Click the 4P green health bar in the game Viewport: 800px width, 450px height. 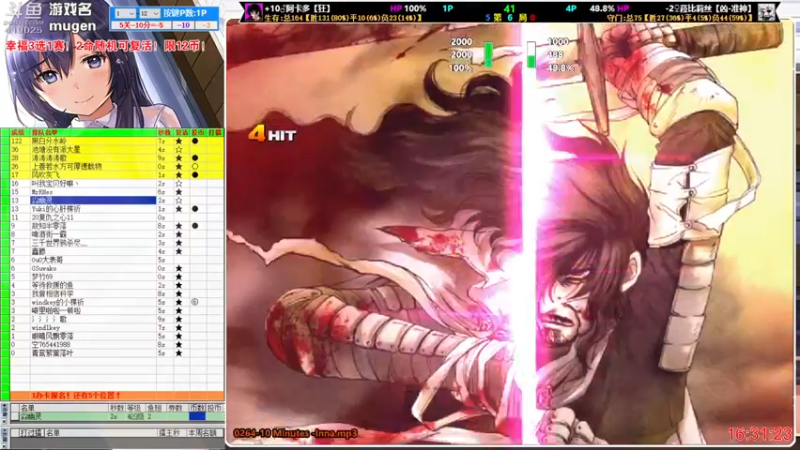[531, 55]
